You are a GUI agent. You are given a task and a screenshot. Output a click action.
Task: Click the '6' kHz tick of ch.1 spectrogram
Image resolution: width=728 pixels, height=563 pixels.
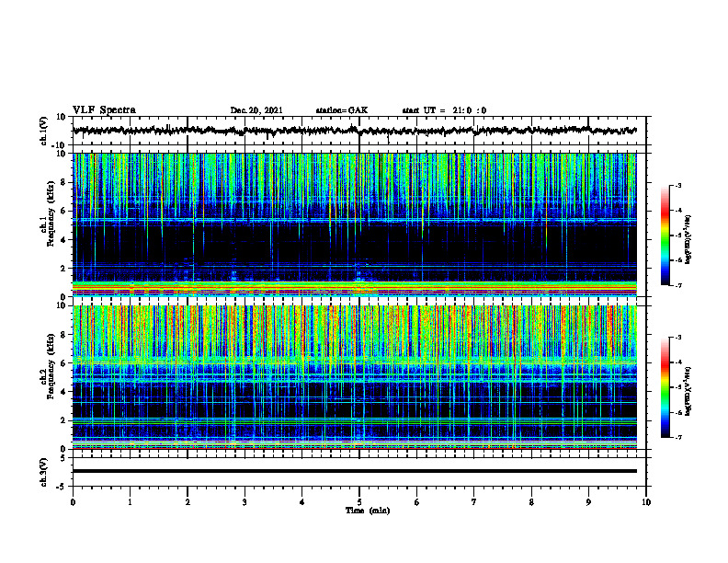64,211
